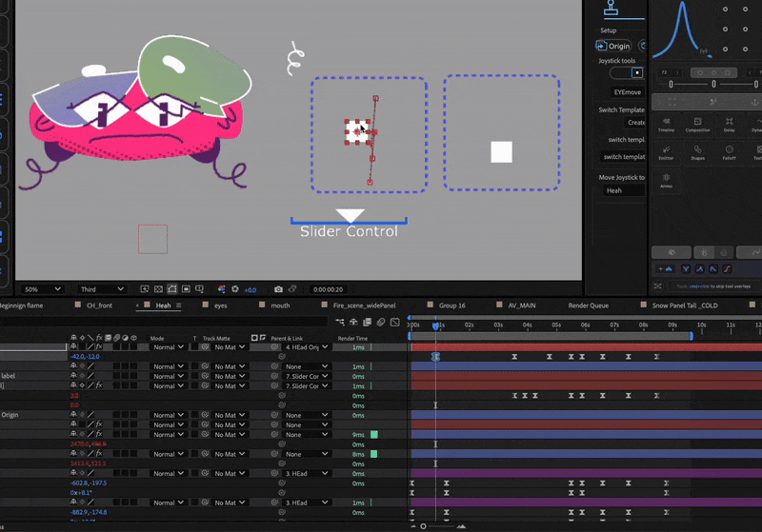
Task: Switch to Fire_scene_widePanel tab
Action: click(x=364, y=305)
